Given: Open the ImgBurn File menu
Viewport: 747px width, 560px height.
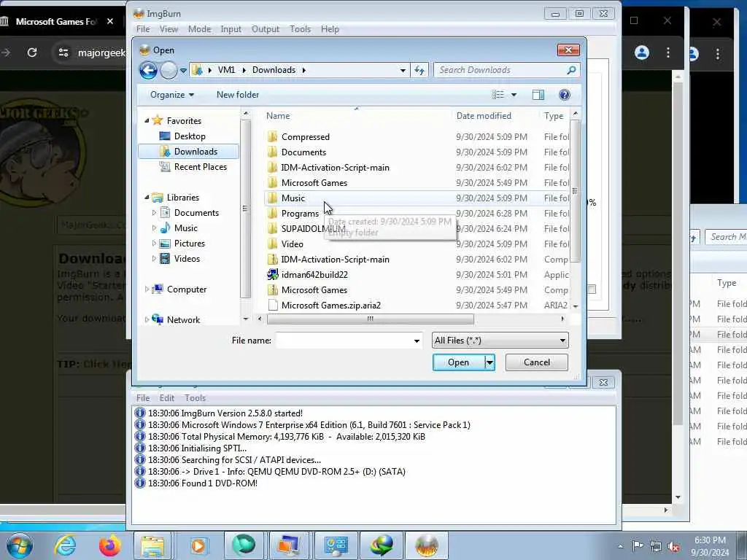Looking at the screenshot, I should point(143,29).
